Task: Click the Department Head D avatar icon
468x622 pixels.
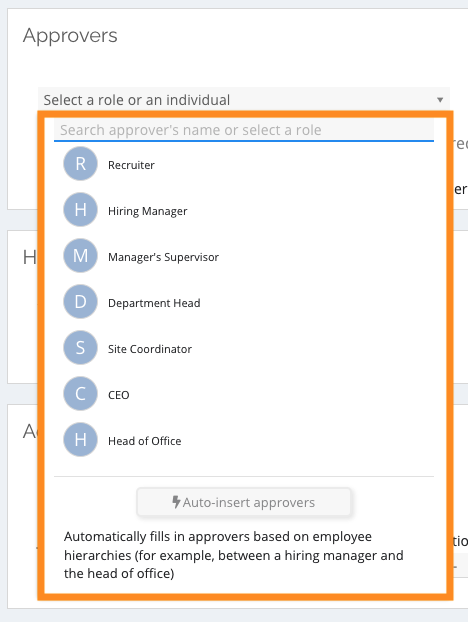Action: pos(81,301)
